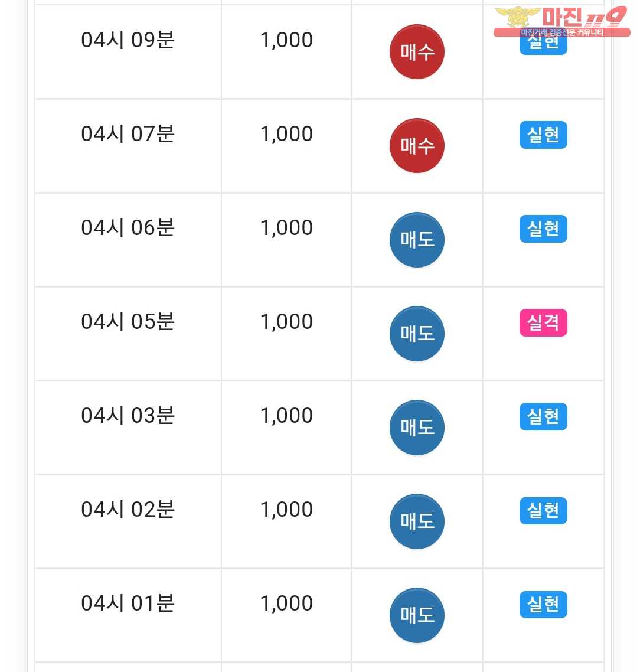Select the 매도 circle in 04시 02분 row
Image resolution: width=637 pixels, height=672 pixels.
coord(417,521)
